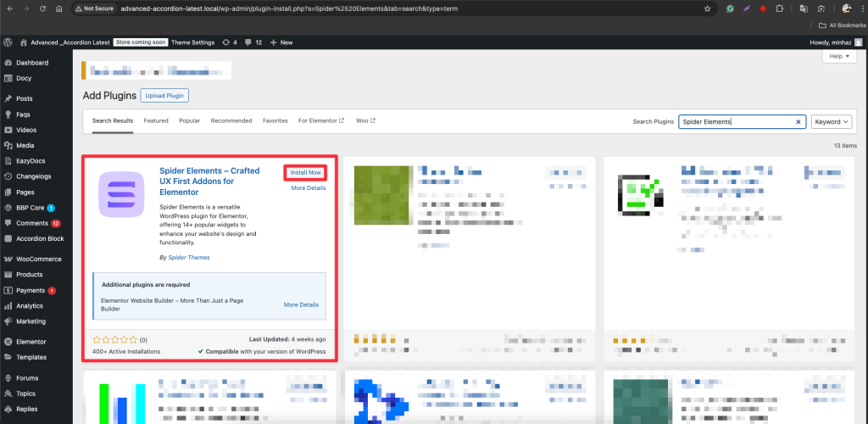The height and width of the screenshot is (424, 868).
Task: Open Accordion Block in the sidebar
Action: (x=40, y=238)
